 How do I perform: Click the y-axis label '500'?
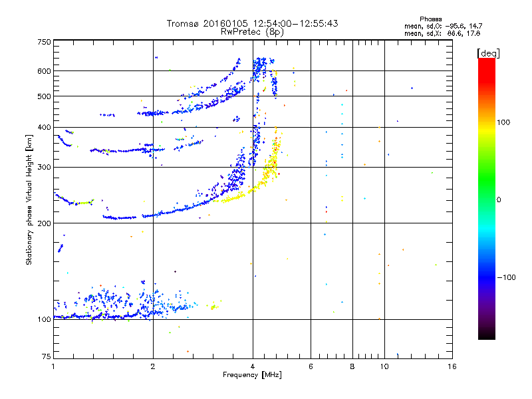pos(44,96)
